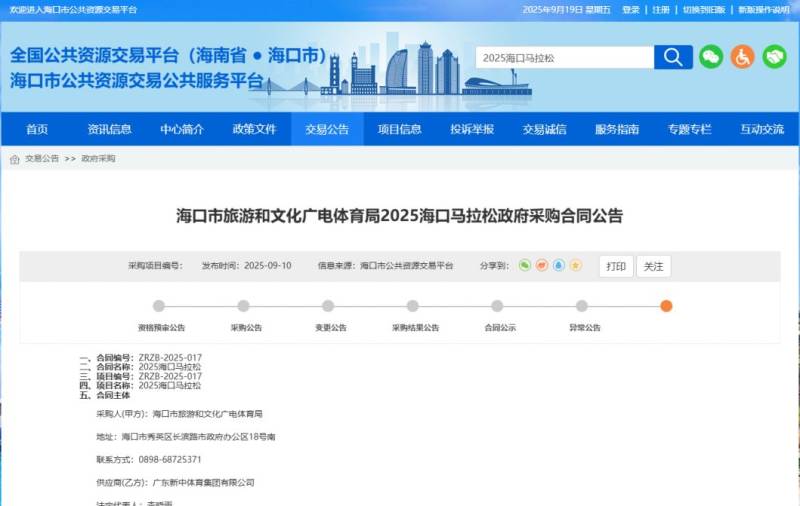
Task: Click the 注册 register link
Action: click(661, 10)
